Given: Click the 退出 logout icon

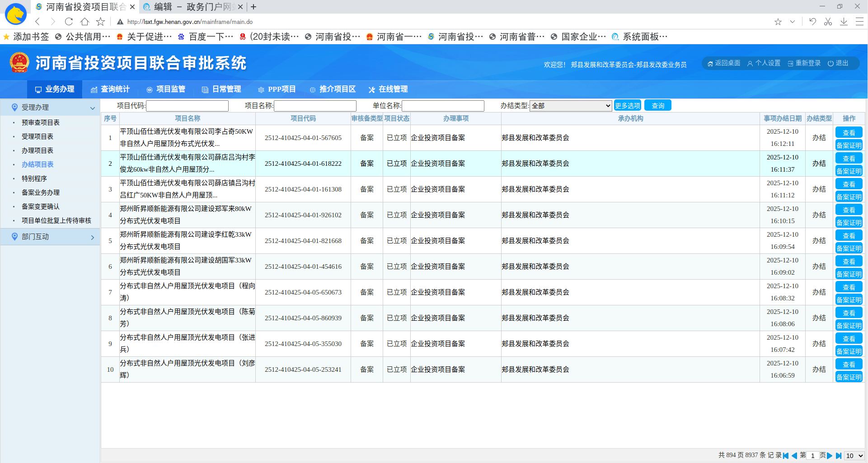Looking at the screenshot, I should click(x=831, y=63).
